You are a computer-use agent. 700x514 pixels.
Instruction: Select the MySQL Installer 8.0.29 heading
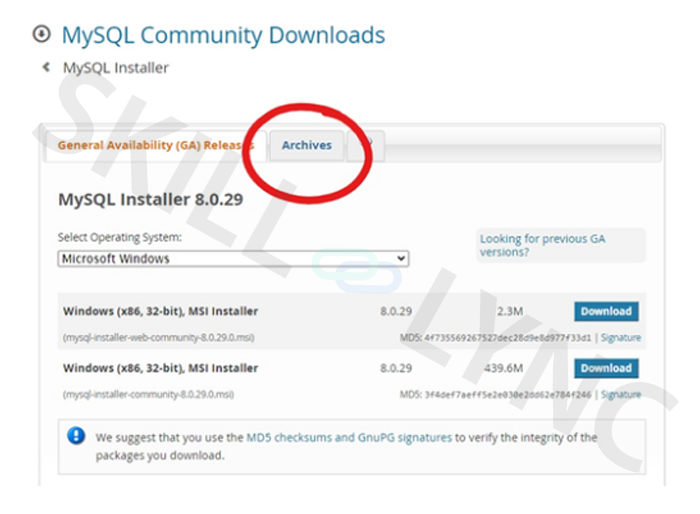click(151, 200)
